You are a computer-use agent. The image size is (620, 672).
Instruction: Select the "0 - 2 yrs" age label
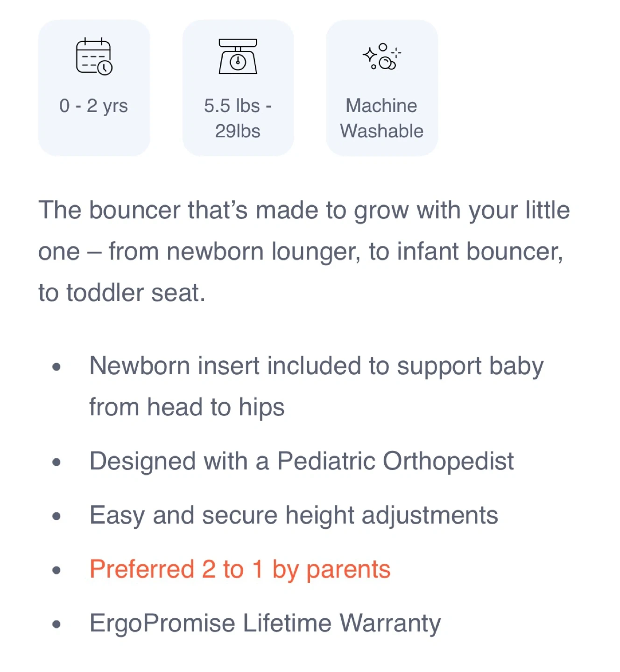tap(93, 106)
